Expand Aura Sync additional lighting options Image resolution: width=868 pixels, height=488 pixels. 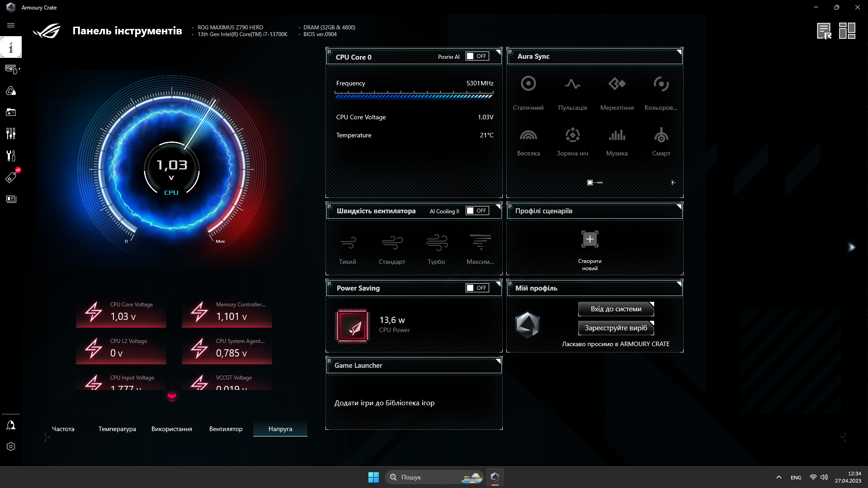point(673,183)
